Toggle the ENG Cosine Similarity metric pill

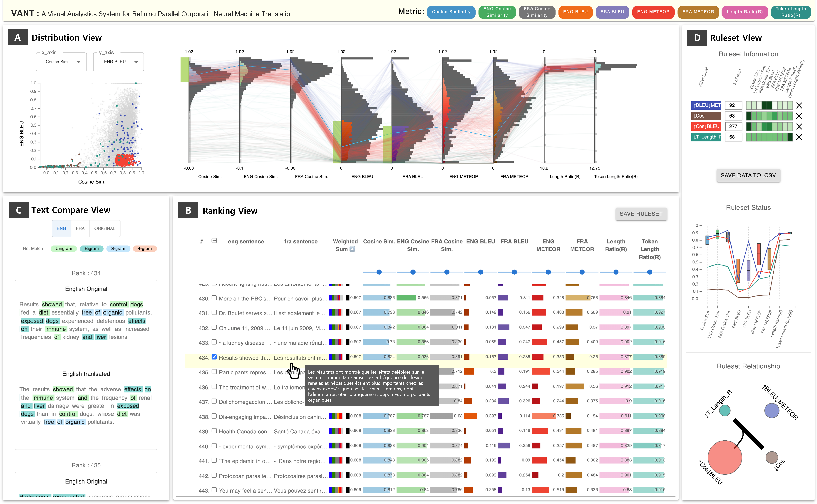click(x=497, y=12)
